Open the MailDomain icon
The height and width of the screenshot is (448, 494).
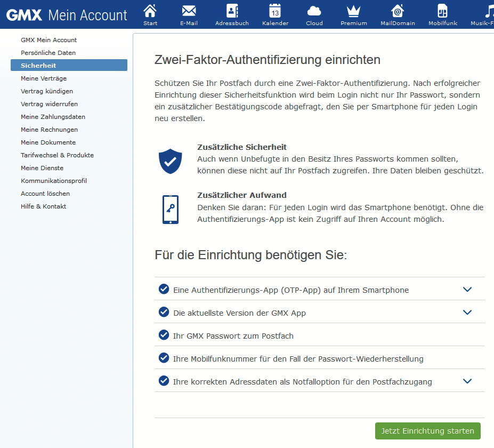[398, 11]
